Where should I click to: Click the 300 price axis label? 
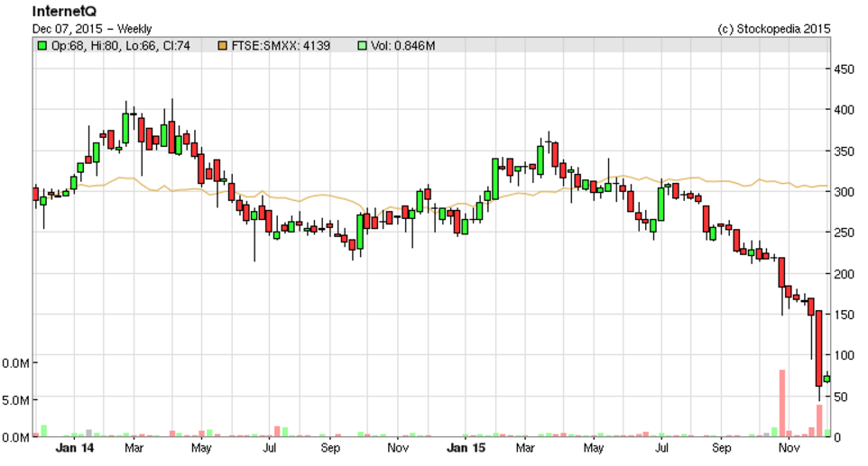pyautogui.click(x=844, y=192)
